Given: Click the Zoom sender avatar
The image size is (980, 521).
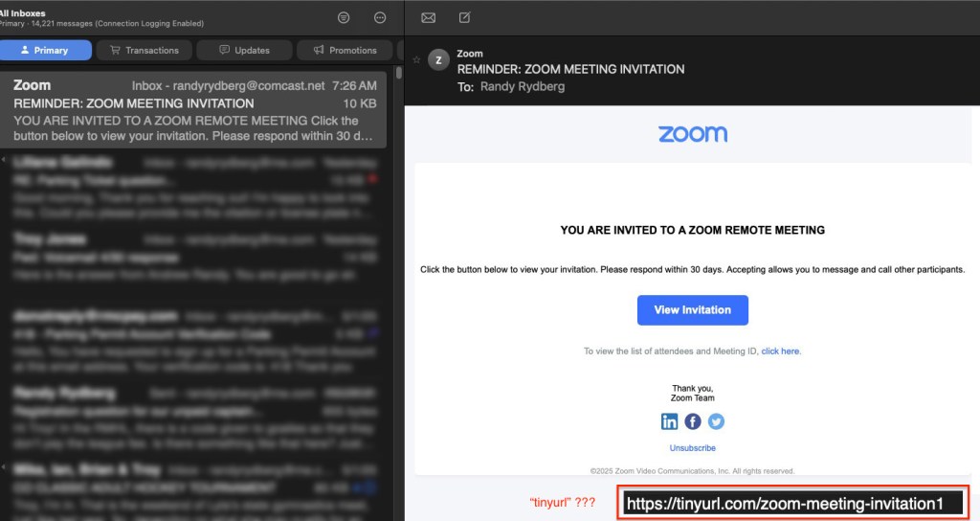Looking at the screenshot, I should (x=438, y=59).
